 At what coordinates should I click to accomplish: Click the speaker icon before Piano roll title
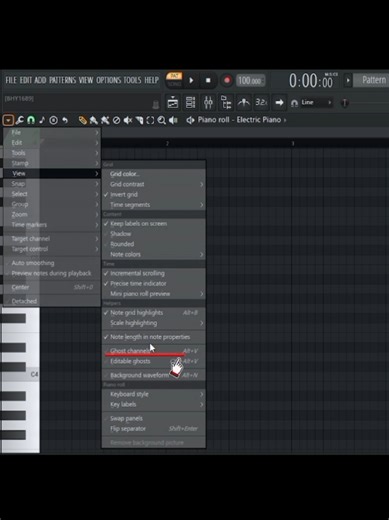(x=190, y=120)
